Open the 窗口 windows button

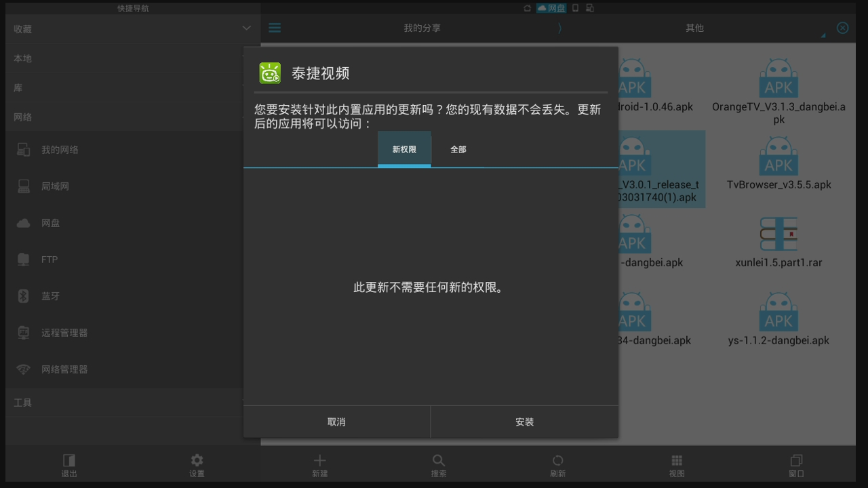coord(796,465)
